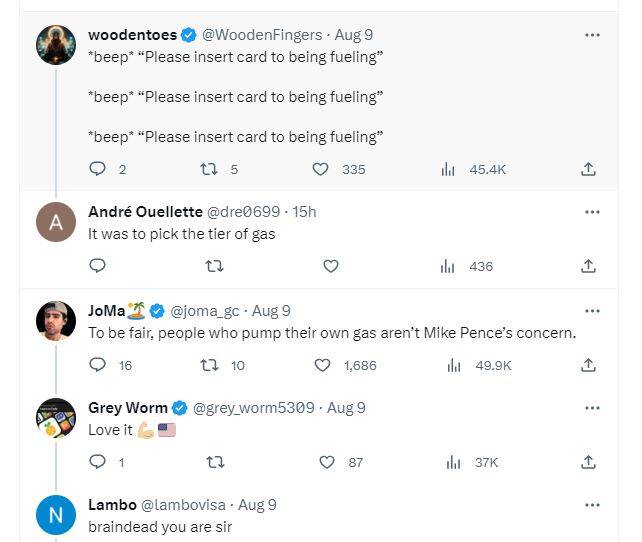Image resolution: width=642 pixels, height=542 pixels.
Task: Like André Ouellette's reply
Action: point(331,266)
